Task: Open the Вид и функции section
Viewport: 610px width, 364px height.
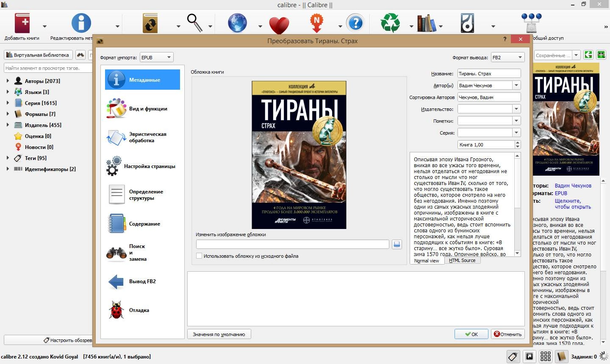Action: [142, 109]
